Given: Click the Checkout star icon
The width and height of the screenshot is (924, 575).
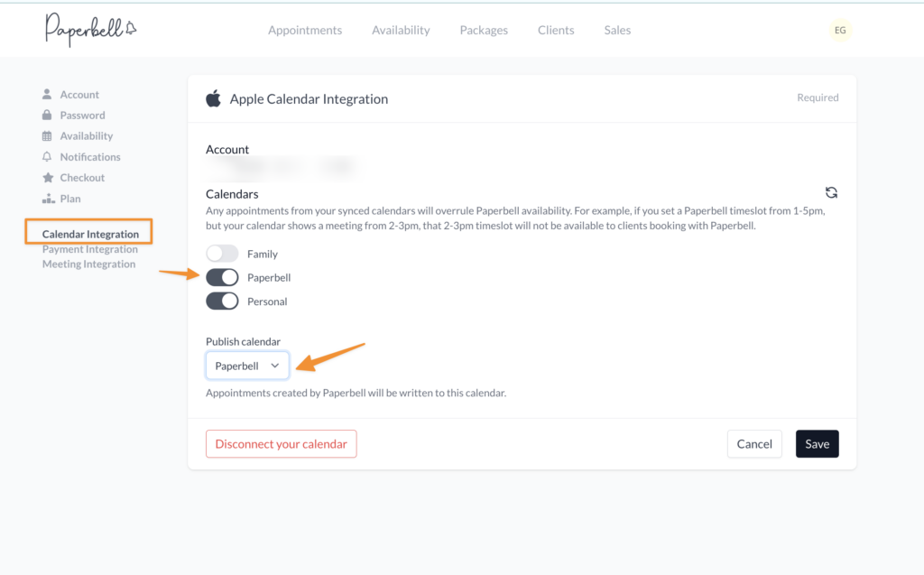Looking at the screenshot, I should coord(47,178).
